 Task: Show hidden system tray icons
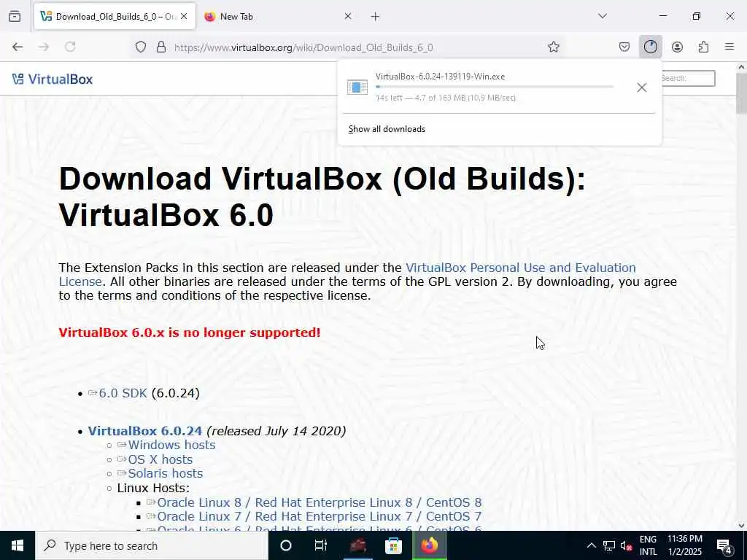point(591,545)
